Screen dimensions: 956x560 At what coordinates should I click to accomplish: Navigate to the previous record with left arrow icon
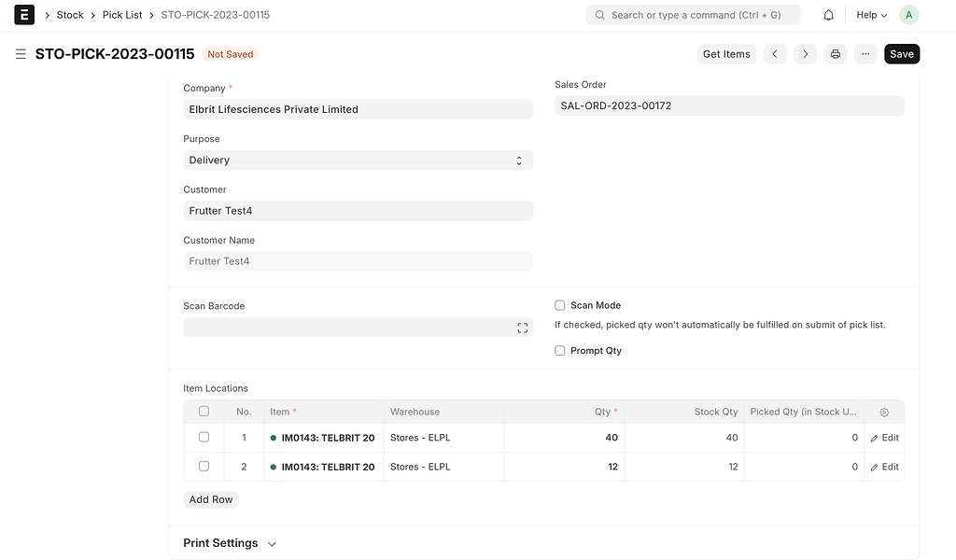coord(775,53)
